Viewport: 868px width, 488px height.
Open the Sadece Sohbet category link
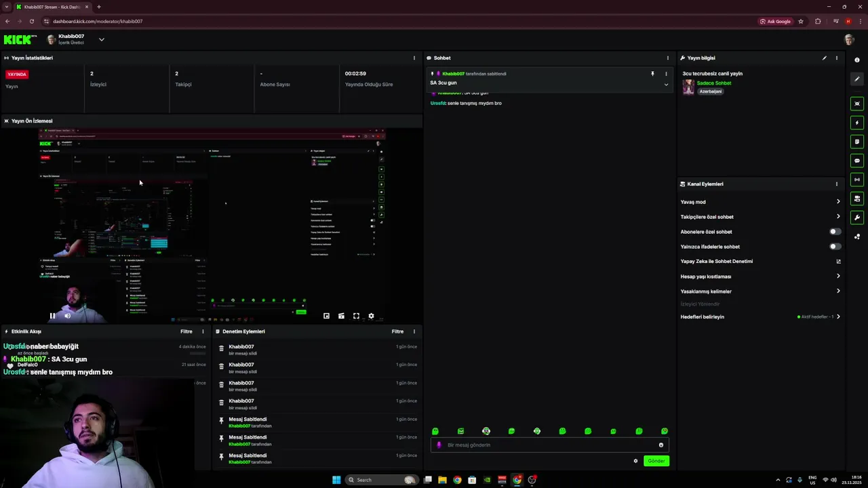click(714, 83)
